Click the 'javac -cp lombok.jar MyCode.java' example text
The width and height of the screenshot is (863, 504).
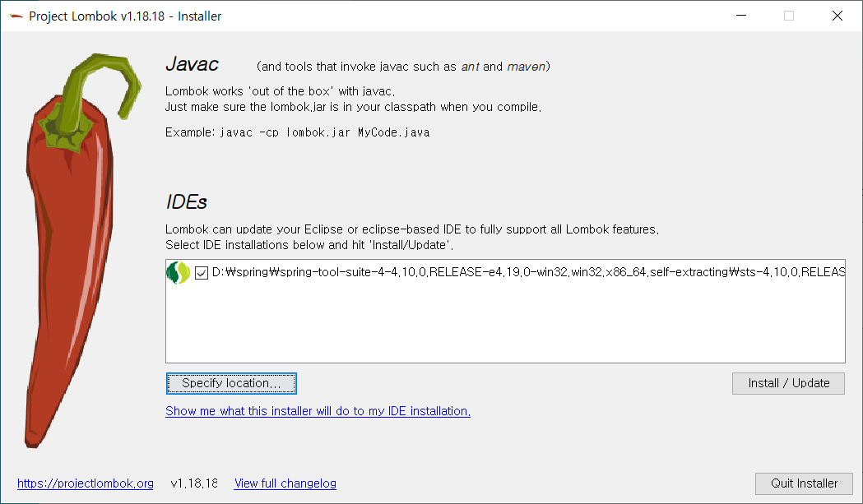(325, 132)
